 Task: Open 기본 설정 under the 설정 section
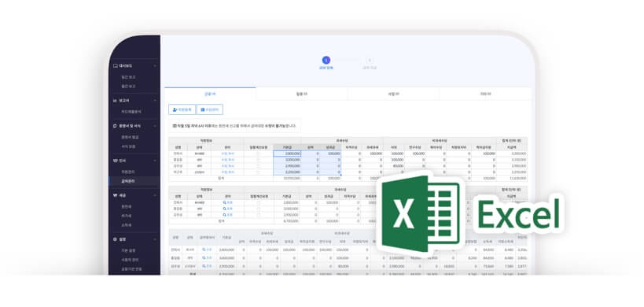(x=128, y=250)
